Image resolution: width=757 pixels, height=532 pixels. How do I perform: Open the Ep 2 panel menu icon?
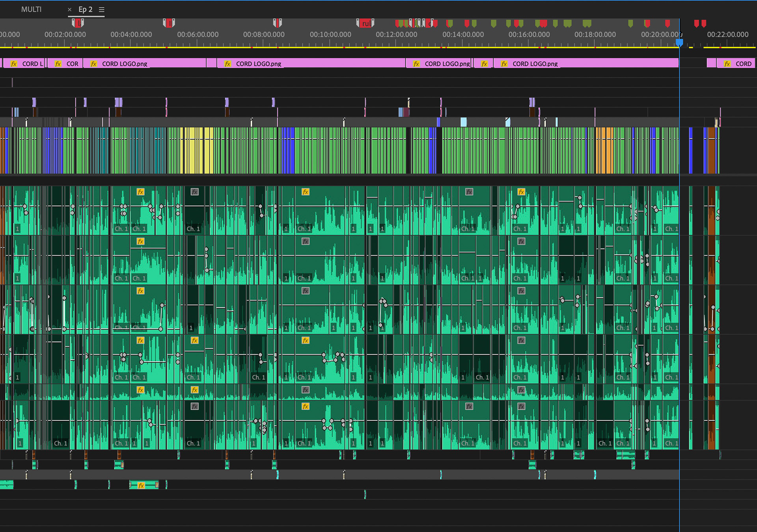pos(102,9)
